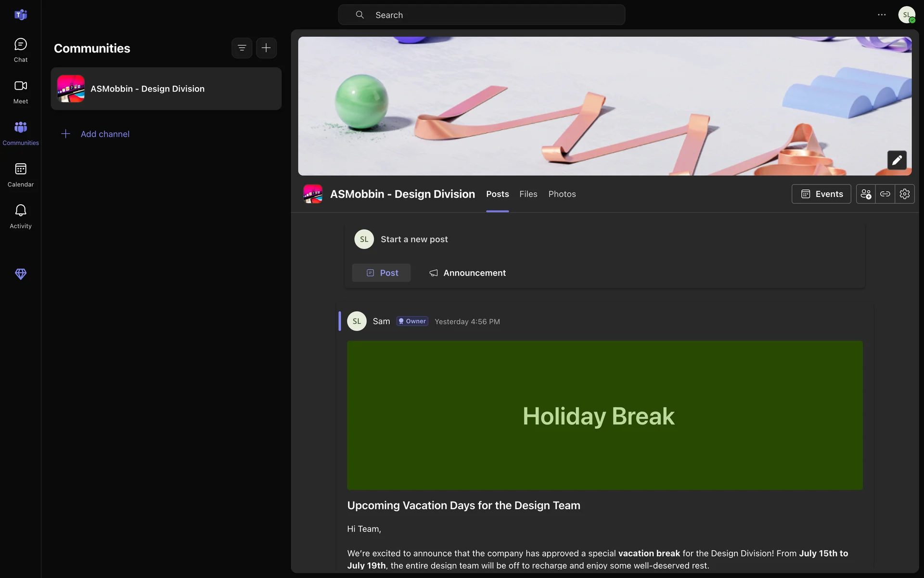Image resolution: width=924 pixels, height=578 pixels.
Task: Open the more options ellipsis menu
Action: pyautogui.click(x=882, y=15)
